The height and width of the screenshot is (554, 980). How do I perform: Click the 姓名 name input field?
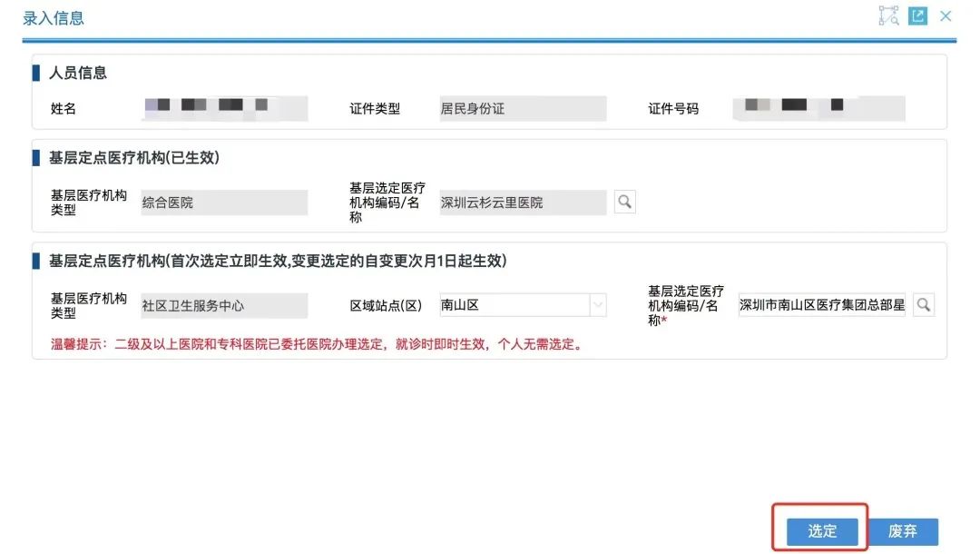225,108
